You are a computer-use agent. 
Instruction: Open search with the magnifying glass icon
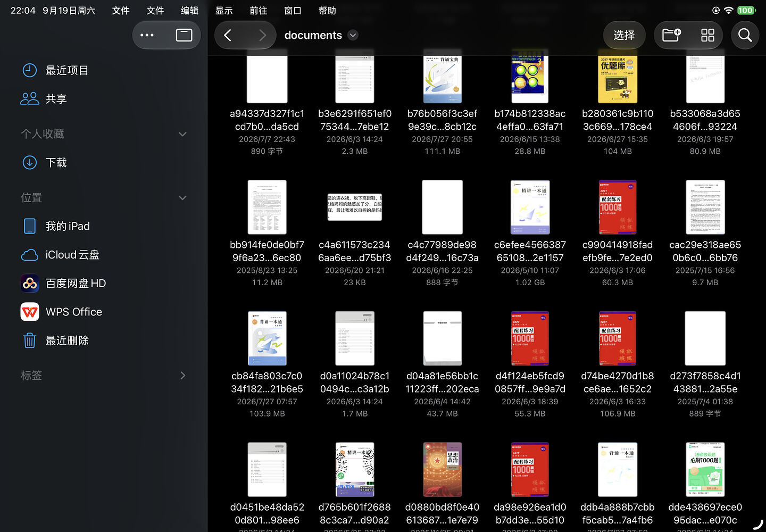(x=745, y=35)
